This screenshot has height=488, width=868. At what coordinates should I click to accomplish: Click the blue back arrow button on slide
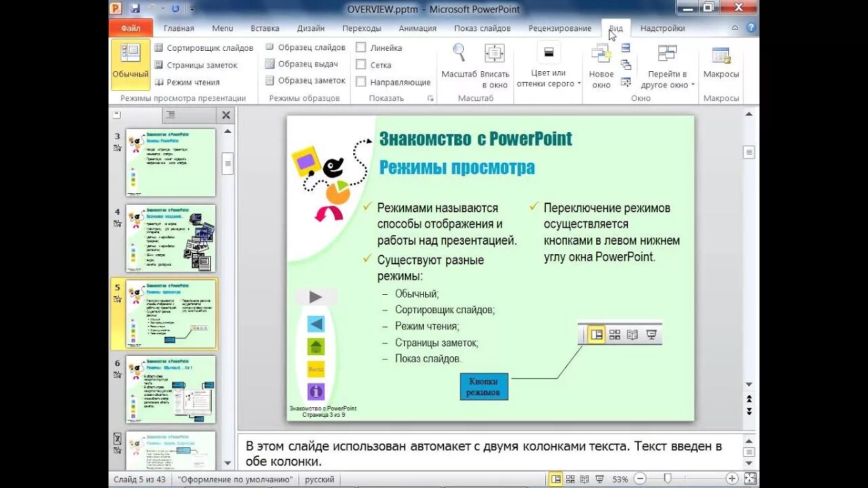coord(316,324)
